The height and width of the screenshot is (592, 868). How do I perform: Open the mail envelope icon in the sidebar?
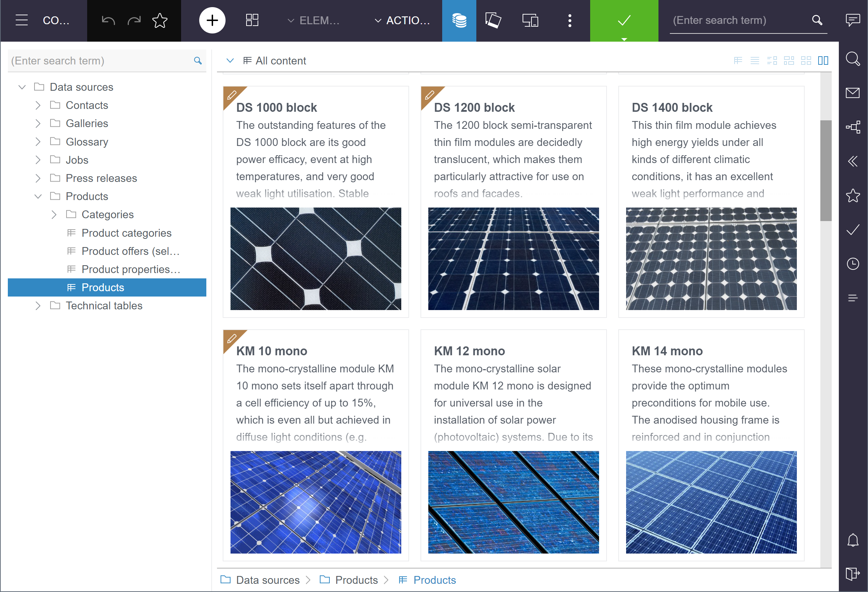pyautogui.click(x=853, y=93)
